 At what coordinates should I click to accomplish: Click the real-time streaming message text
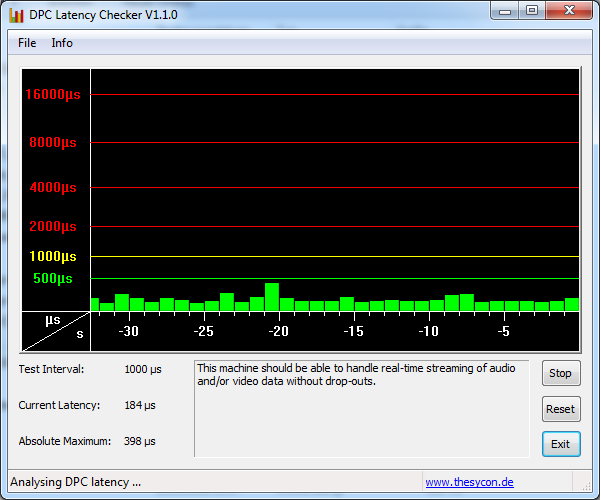(x=356, y=375)
